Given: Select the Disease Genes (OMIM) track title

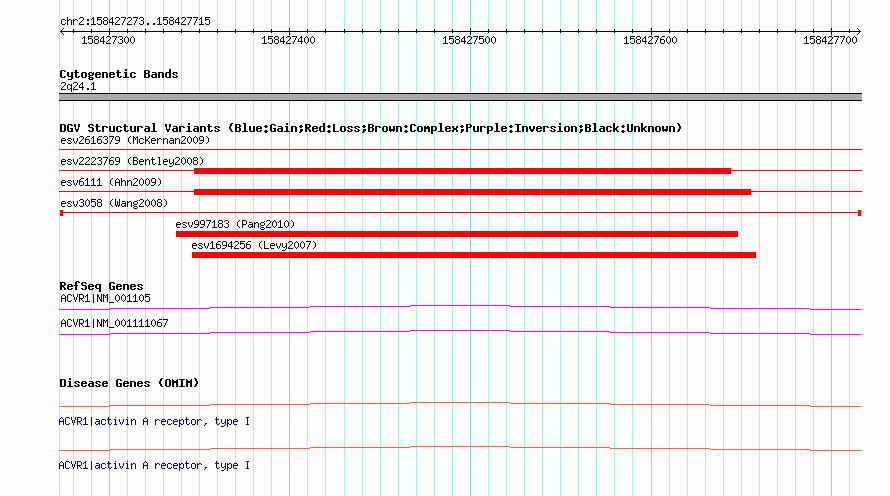Looking at the screenshot, I should click(x=129, y=383).
